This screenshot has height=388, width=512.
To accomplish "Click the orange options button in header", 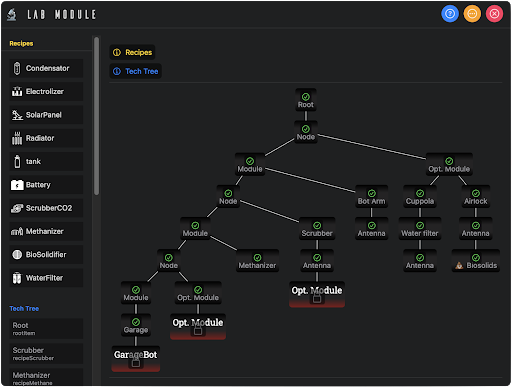I will click(x=472, y=14).
